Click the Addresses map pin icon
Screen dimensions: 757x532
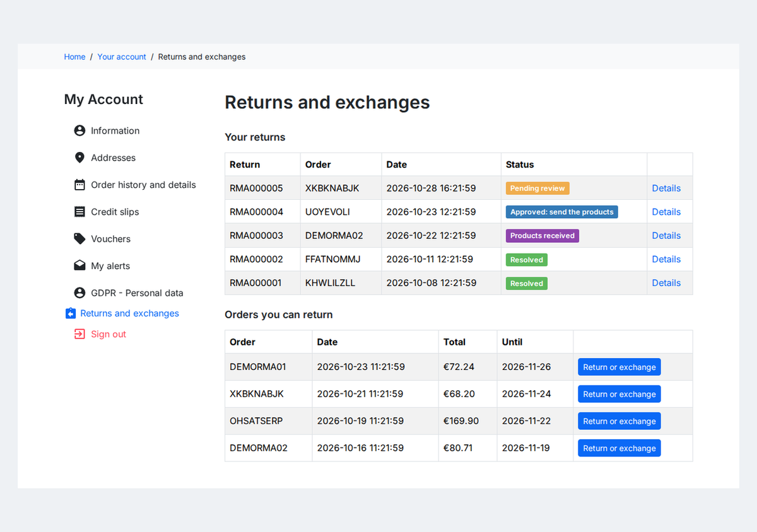click(x=79, y=158)
